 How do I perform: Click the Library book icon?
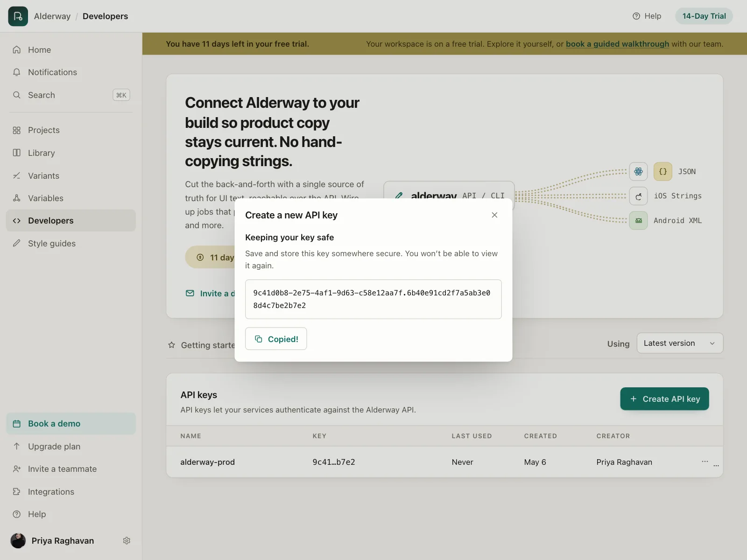click(x=17, y=153)
